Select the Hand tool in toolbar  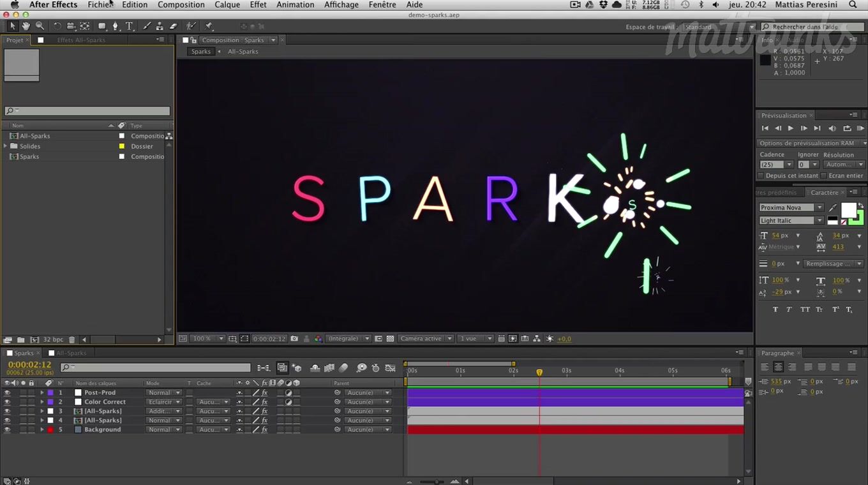(x=26, y=26)
